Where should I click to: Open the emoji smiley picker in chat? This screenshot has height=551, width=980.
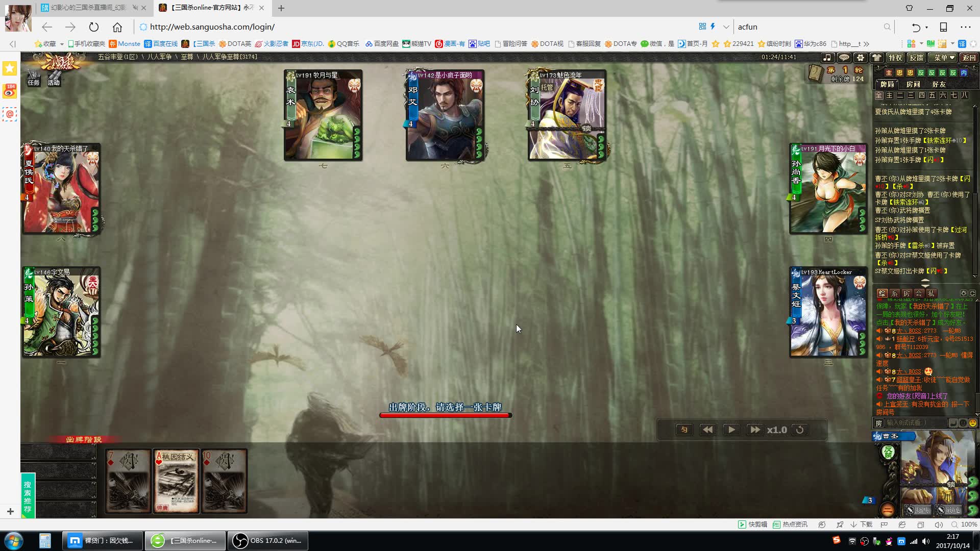click(973, 423)
